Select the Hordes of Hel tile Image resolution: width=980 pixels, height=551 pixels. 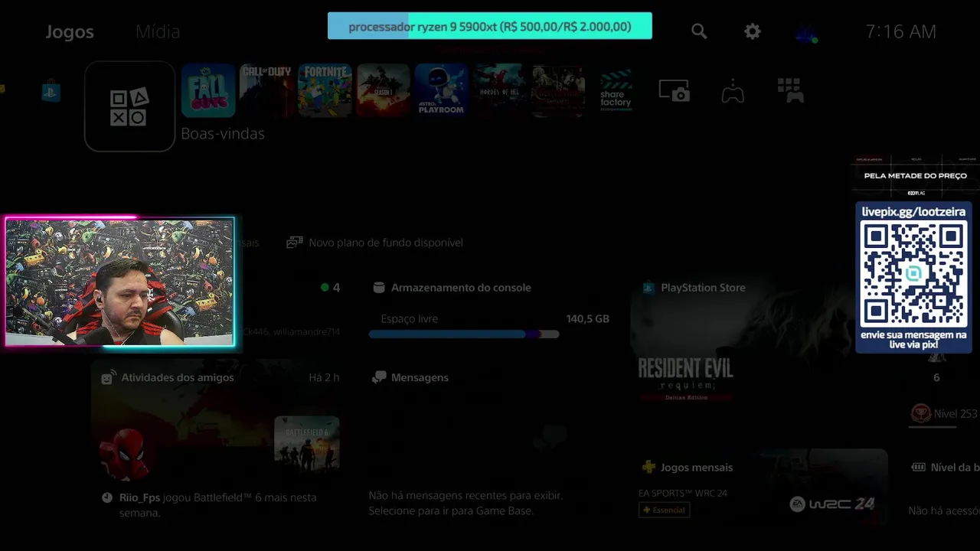(500, 91)
